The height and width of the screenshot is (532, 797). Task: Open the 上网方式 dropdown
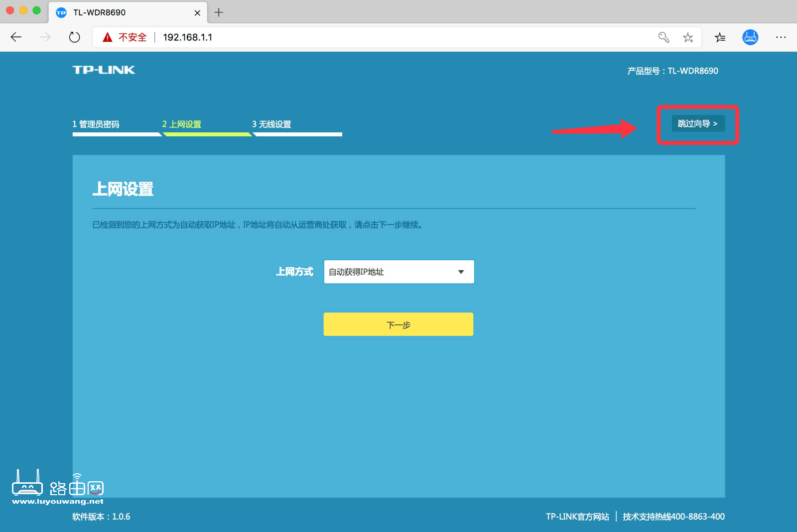pyautogui.click(x=398, y=272)
